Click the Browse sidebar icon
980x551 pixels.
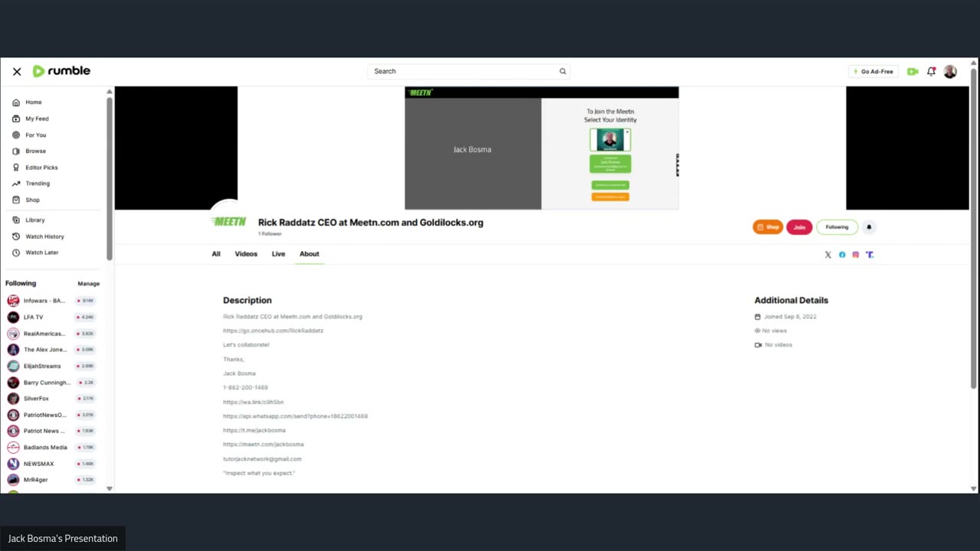click(x=16, y=151)
